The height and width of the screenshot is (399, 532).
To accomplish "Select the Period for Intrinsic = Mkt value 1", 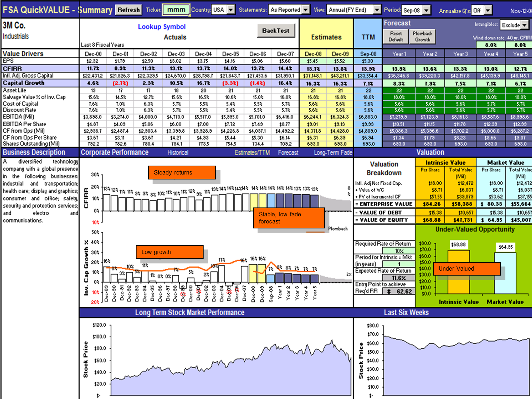I will (x=399, y=264).
